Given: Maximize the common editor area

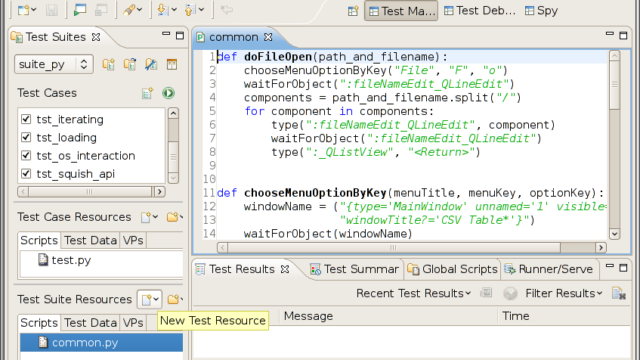Looking at the screenshot, I should pos(623,36).
